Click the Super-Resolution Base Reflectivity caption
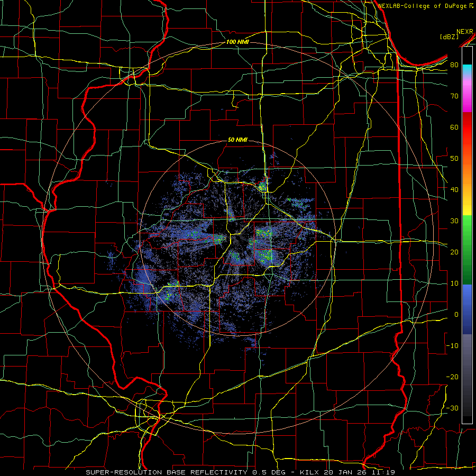 coord(167,472)
